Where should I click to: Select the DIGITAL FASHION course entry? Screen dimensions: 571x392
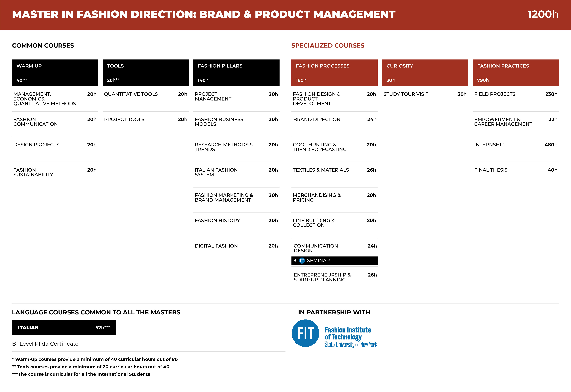pos(236,246)
